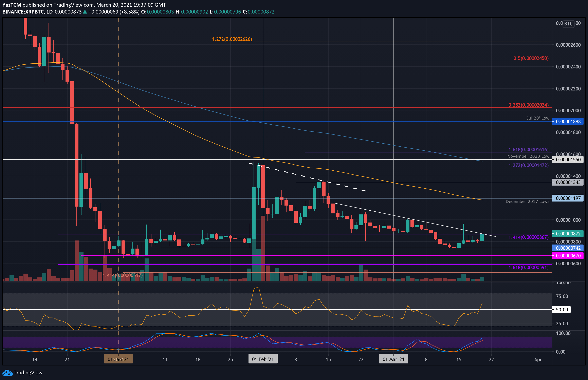Select the 01 Mar '21 date marker

pos(393,359)
